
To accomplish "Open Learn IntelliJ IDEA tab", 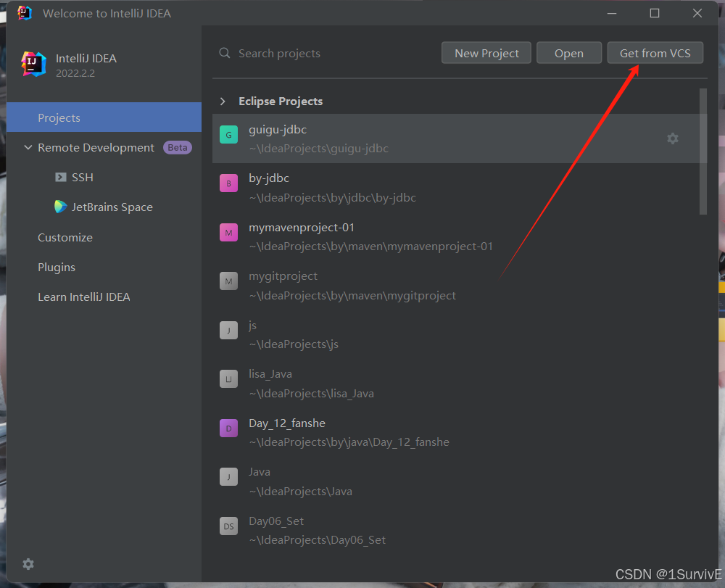I will [x=83, y=297].
